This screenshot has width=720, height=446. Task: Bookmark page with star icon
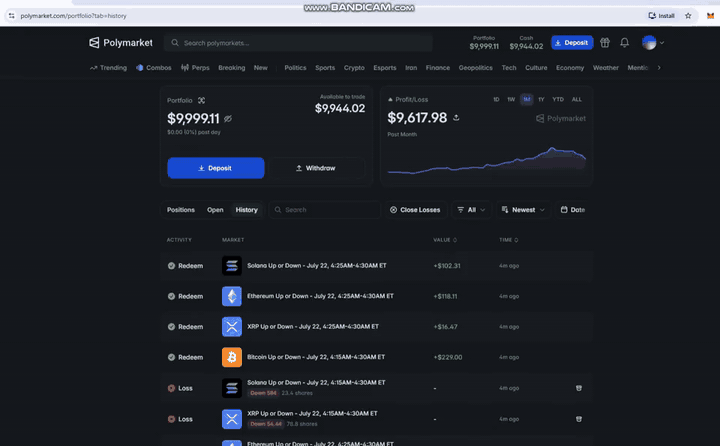(x=688, y=16)
